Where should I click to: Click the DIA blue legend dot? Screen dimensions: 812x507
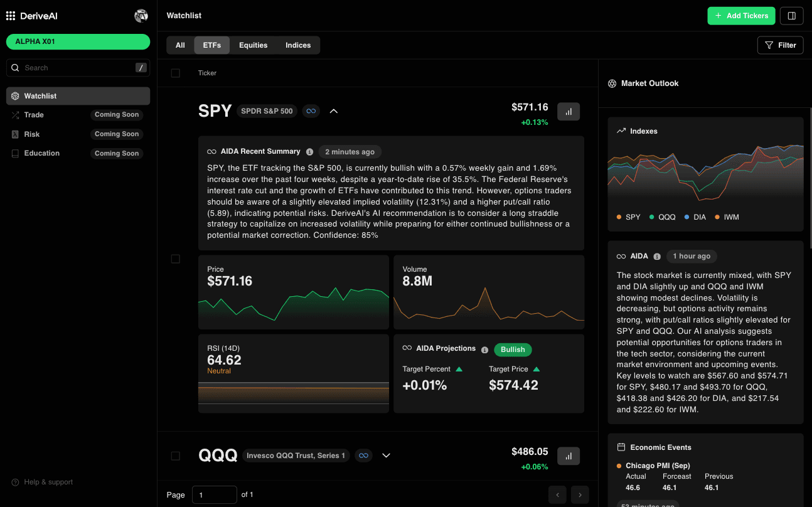tap(687, 217)
